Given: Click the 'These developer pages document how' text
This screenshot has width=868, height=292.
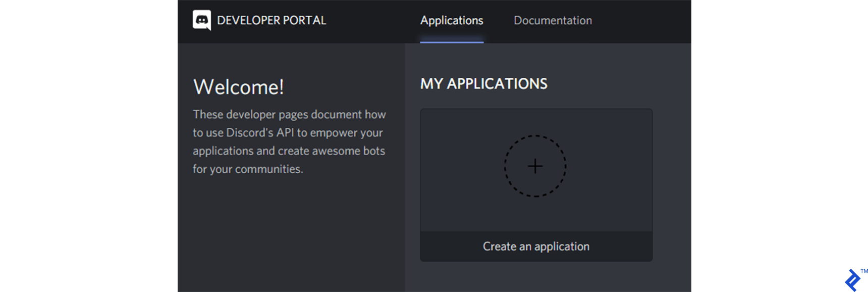Looking at the screenshot, I should point(289,115).
